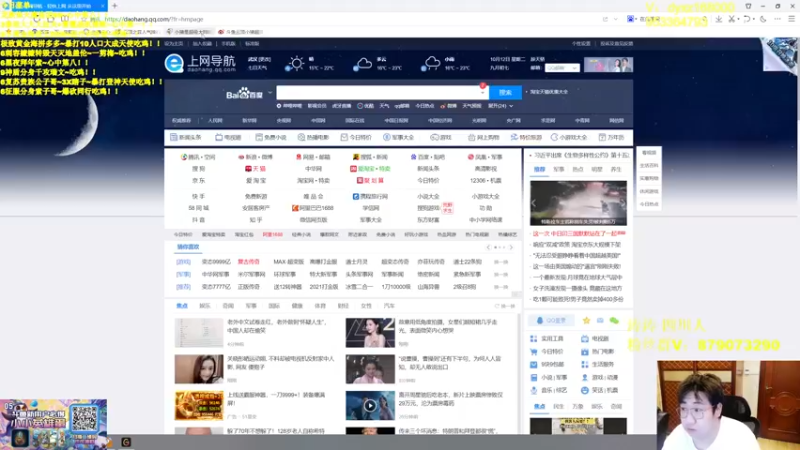Open 实用工具 in the side panel
Image resolution: width=800 pixels, height=450 pixels.
tap(547, 339)
